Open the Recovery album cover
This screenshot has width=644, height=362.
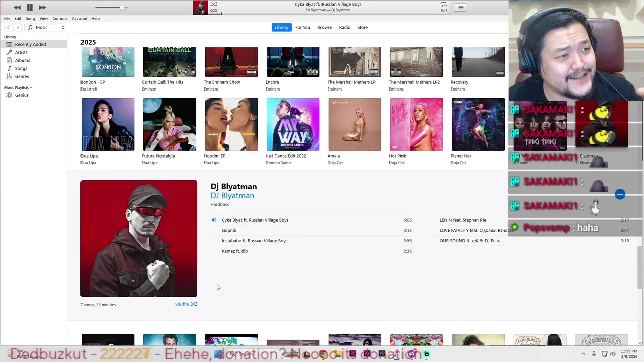[478, 62]
